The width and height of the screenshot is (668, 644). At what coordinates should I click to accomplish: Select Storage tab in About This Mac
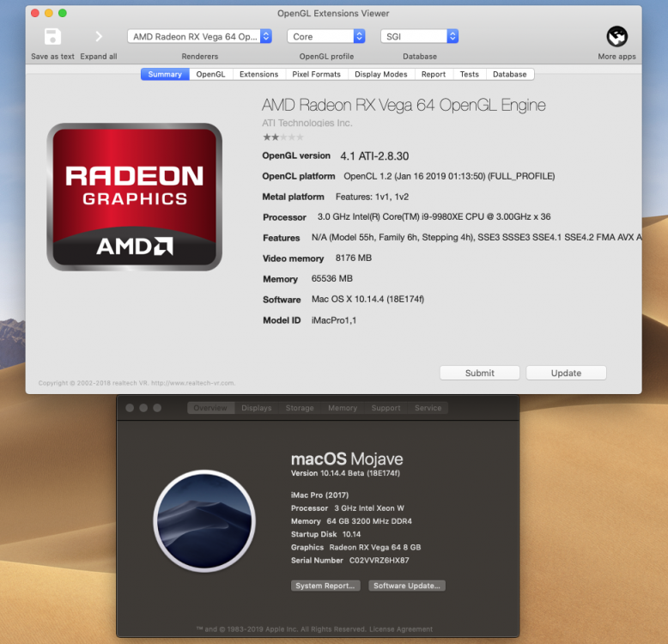(x=300, y=408)
